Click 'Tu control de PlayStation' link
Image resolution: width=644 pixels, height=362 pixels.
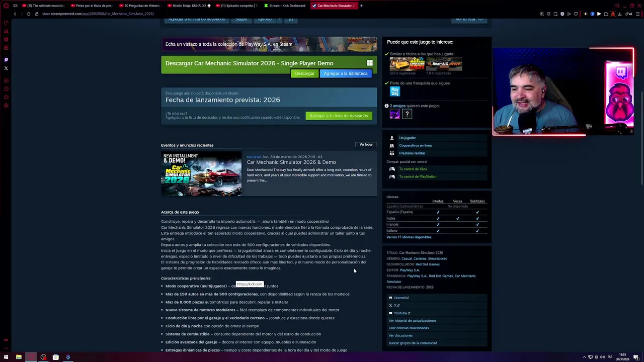pyautogui.click(x=418, y=176)
